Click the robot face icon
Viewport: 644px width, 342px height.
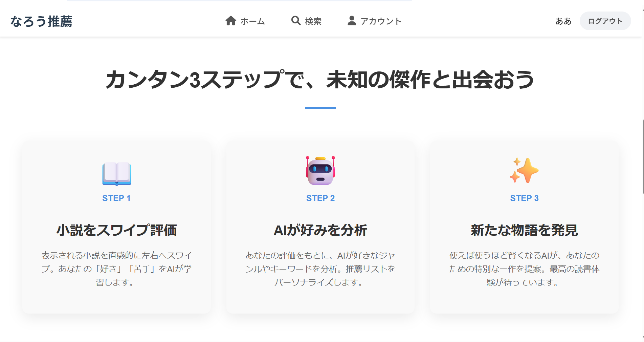(x=320, y=171)
